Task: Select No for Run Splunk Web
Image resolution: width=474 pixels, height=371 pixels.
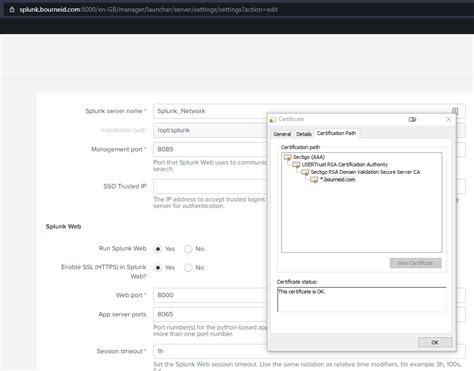Action: tap(188, 249)
